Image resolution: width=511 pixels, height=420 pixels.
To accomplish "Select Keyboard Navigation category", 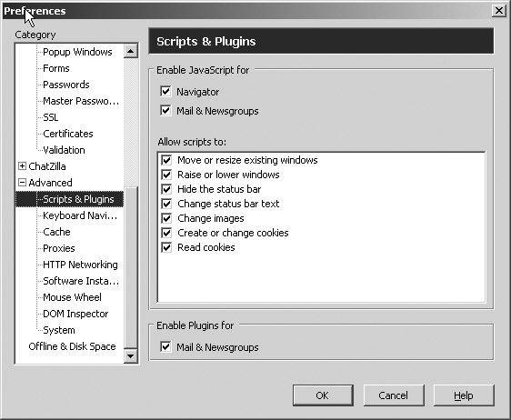I will [x=80, y=215].
